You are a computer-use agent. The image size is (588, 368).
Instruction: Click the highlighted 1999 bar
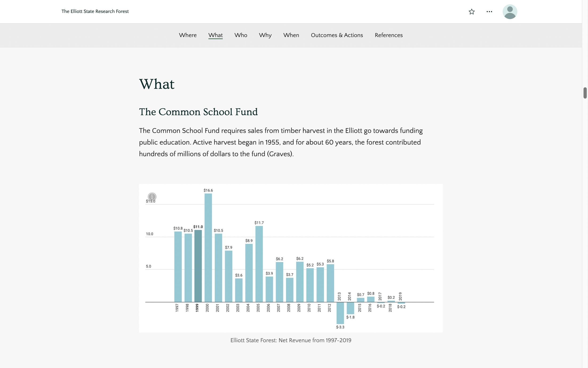click(x=198, y=266)
